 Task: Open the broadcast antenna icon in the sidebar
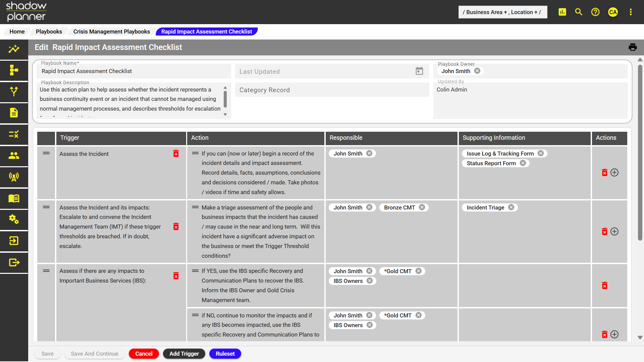13,177
